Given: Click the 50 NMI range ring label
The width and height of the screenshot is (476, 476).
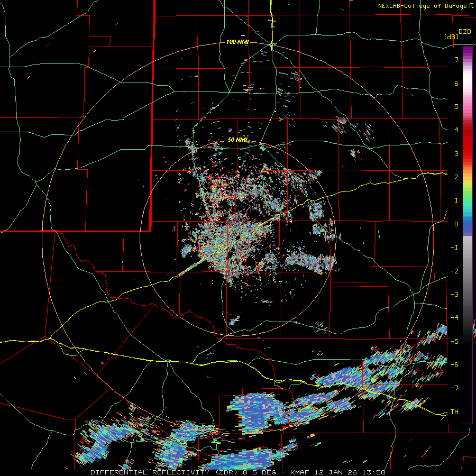Looking at the screenshot, I should (x=237, y=140).
